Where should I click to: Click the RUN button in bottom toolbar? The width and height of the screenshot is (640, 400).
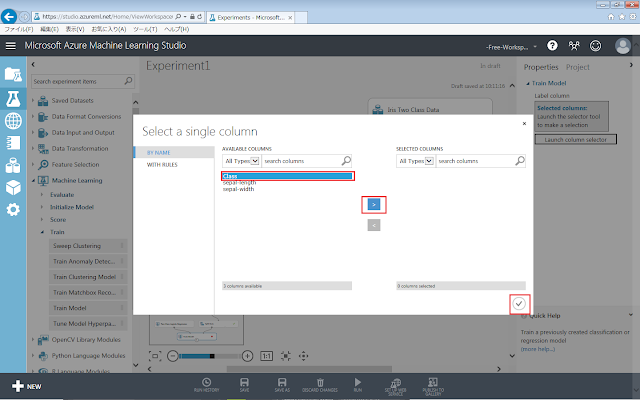point(358,384)
